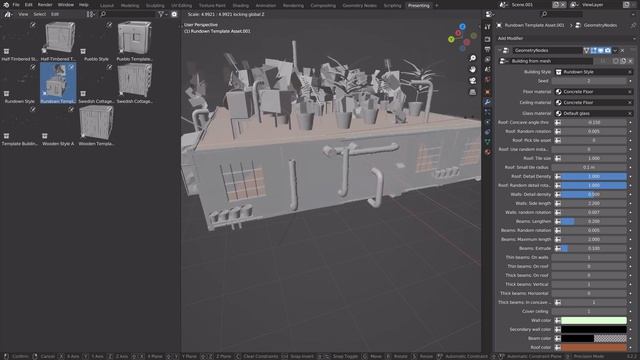The height and width of the screenshot is (360, 640).
Task: Open the Modifiers wrench tab
Action: pos(487,102)
